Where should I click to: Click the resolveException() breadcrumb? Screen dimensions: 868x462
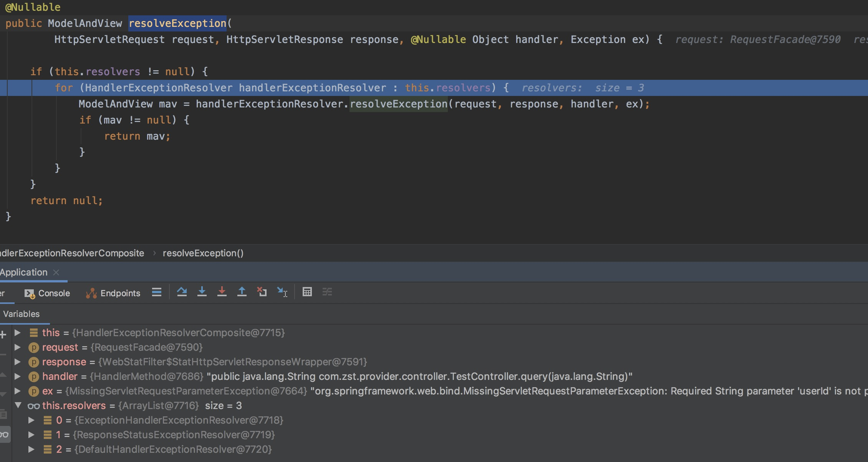(203, 253)
